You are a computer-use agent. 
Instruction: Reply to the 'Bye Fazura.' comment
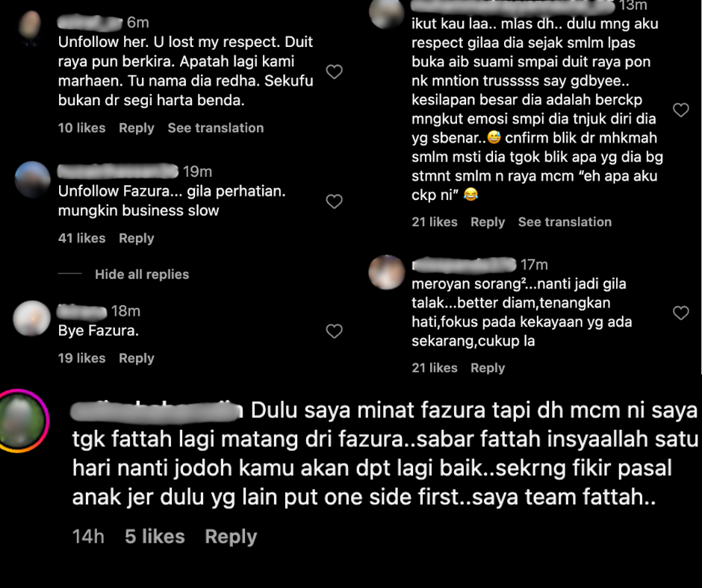(x=137, y=358)
